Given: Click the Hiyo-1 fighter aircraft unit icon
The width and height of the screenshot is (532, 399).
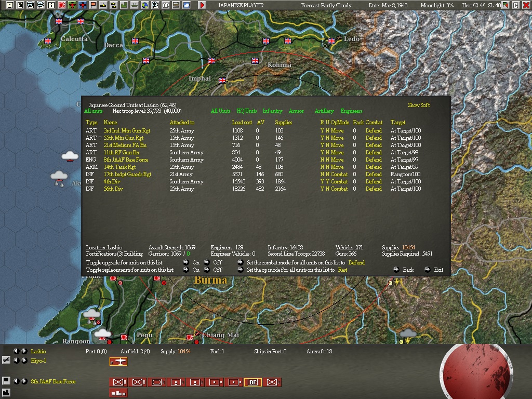Looking at the screenshot, I should pyautogui.click(x=118, y=362).
